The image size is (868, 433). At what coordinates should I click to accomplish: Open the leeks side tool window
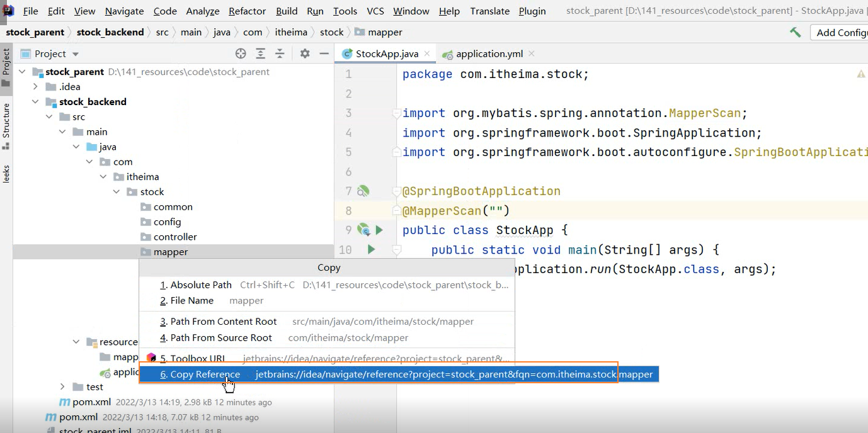click(x=6, y=174)
